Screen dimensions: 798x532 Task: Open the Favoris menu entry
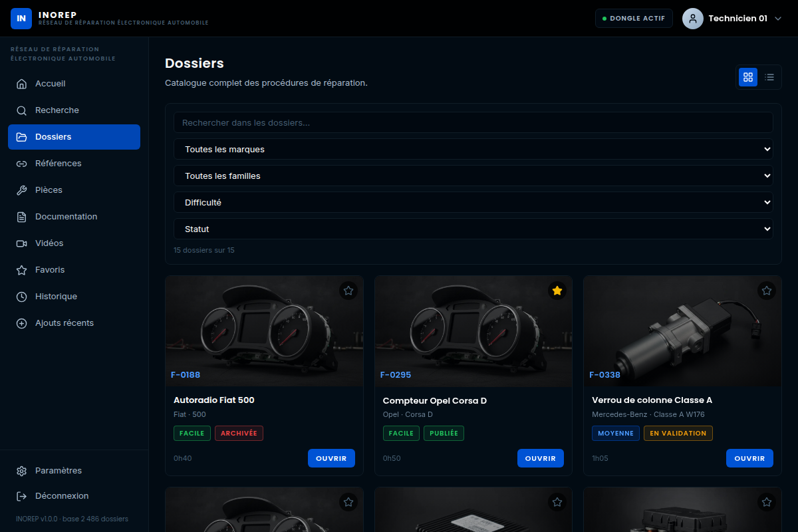(74, 270)
